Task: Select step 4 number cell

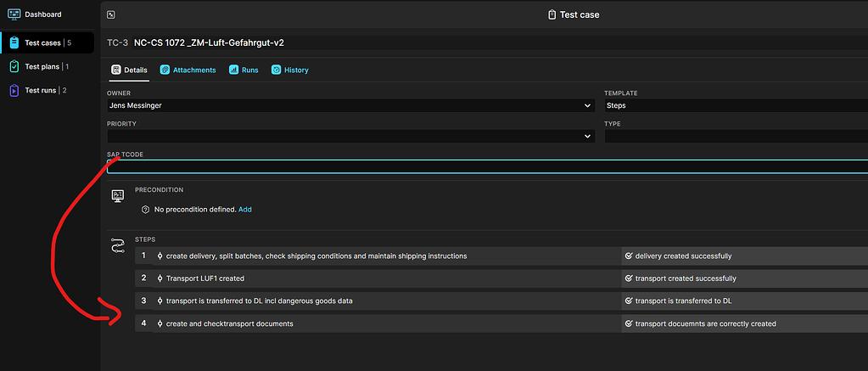Action: pyautogui.click(x=144, y=323)
